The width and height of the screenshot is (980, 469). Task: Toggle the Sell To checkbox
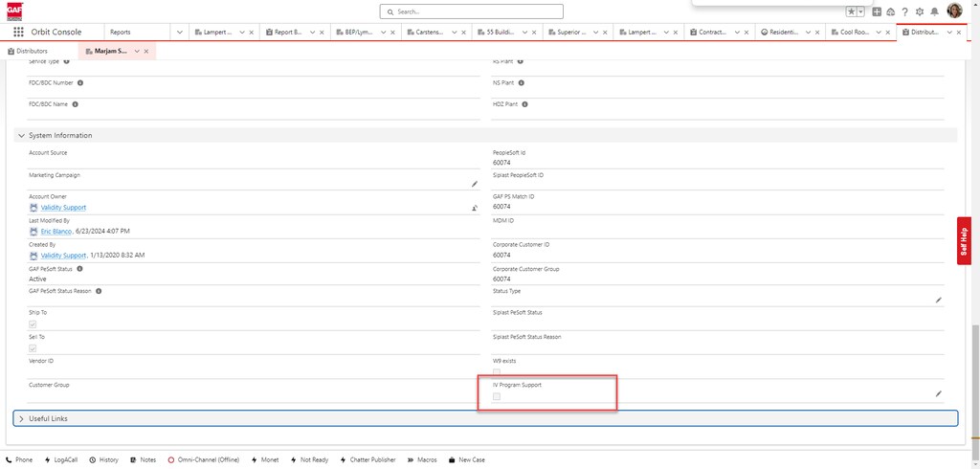[33, 348]
